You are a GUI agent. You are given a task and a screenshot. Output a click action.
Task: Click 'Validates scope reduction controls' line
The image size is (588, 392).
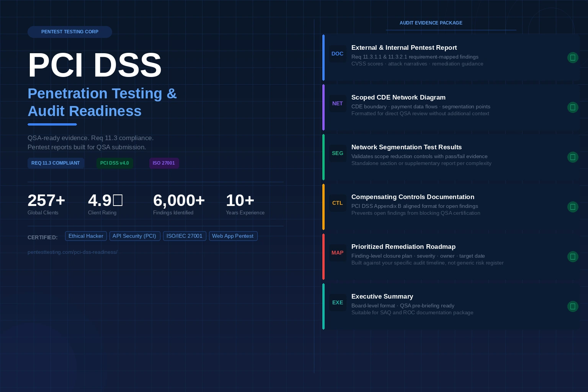[x=420, y=156]
